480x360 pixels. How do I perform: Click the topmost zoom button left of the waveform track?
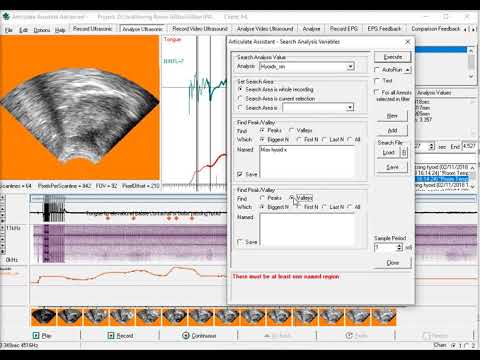2,197
